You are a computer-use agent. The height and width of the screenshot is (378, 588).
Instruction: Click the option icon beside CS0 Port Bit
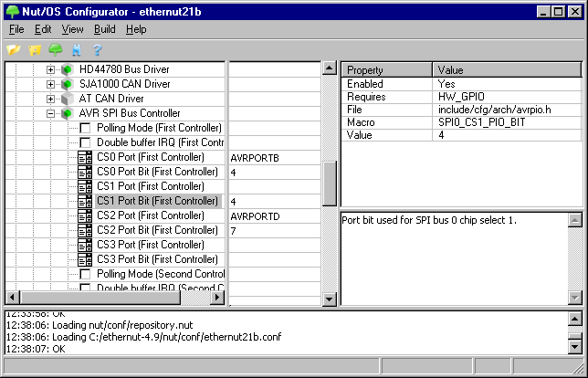point(85,172)
